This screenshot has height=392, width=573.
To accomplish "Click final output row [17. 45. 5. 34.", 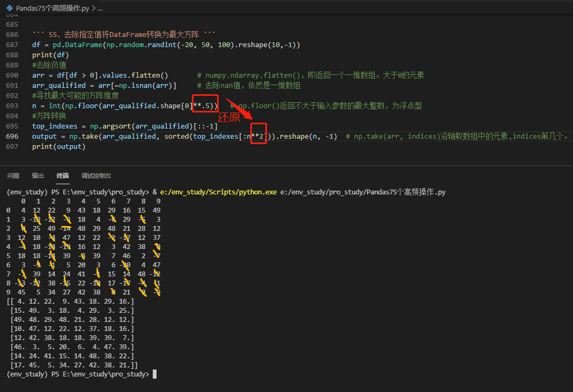I will click(74, 365).
